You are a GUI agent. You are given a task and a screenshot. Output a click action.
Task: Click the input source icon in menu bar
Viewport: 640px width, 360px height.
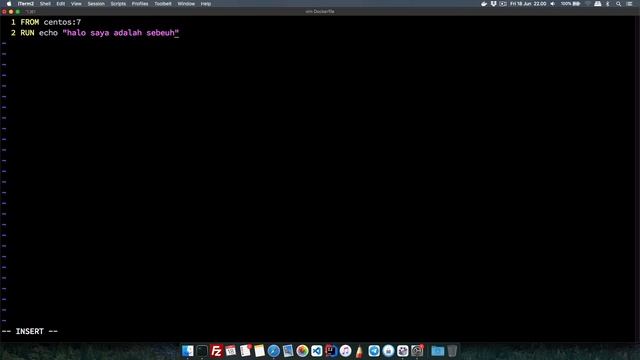[x=598, y=4]
